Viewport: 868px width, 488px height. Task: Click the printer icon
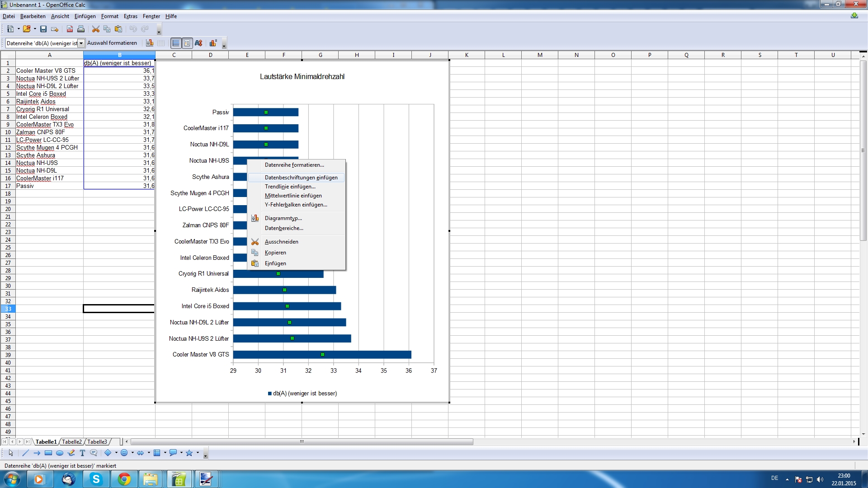click(x=81, y=29)
